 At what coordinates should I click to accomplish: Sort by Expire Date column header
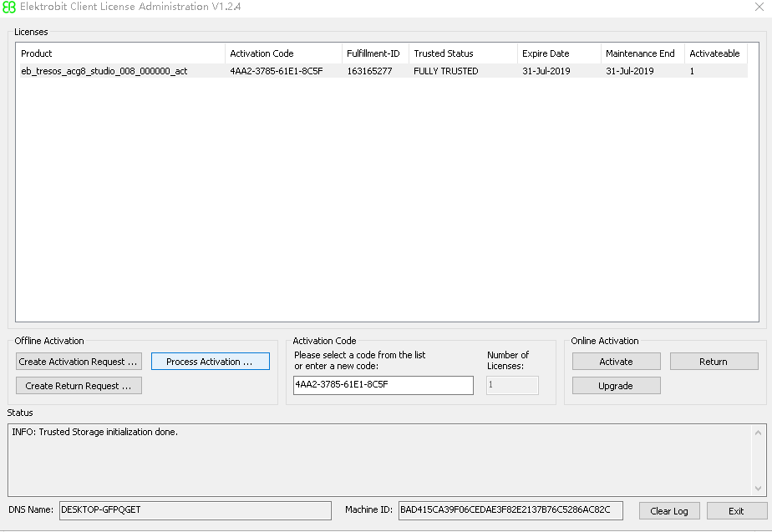pyautogui.click(x=559, y=53)
